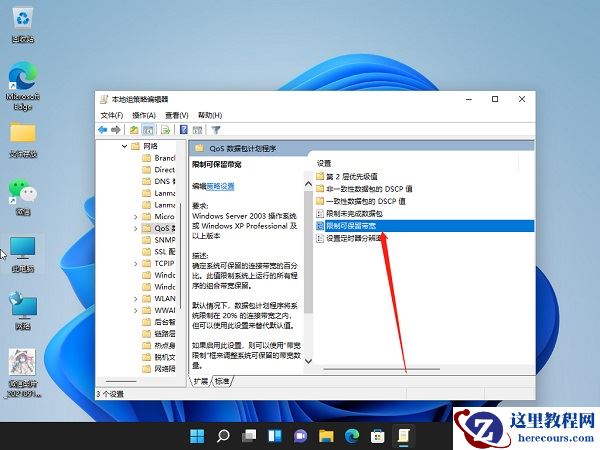
Task: Click the Back arrow toolbar icon
Action: tap(103, 130)
